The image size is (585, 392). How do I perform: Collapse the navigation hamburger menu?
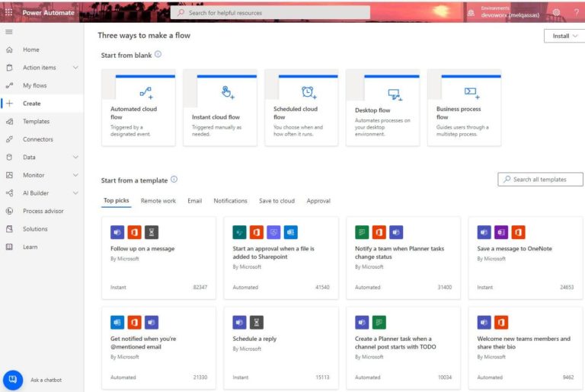pyautogui.click(x=9, y=32)
